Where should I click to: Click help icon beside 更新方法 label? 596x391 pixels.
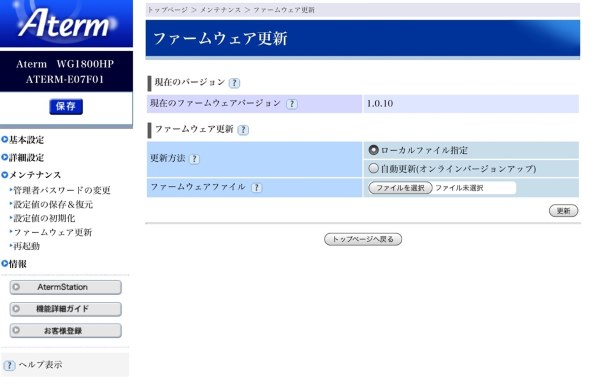coord(194,159)
